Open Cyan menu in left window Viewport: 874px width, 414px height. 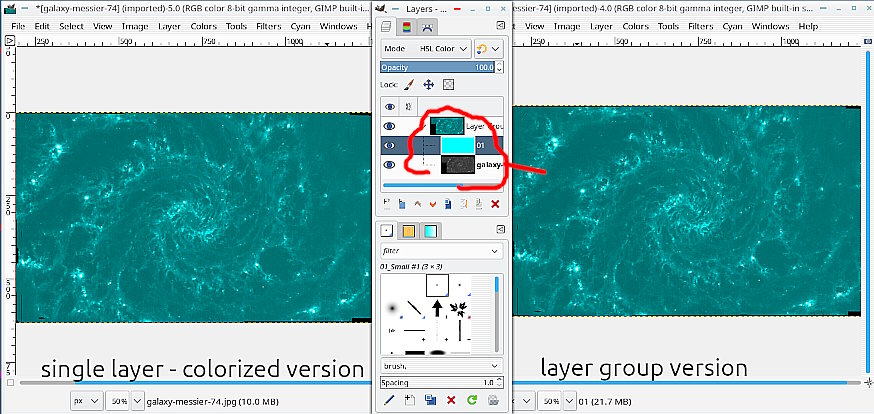click(302, 26)
